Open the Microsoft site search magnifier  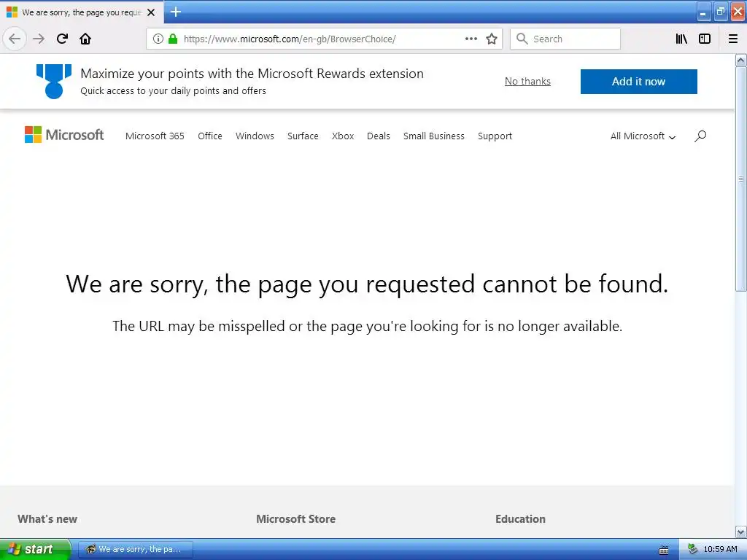click(x=700, y=136)
